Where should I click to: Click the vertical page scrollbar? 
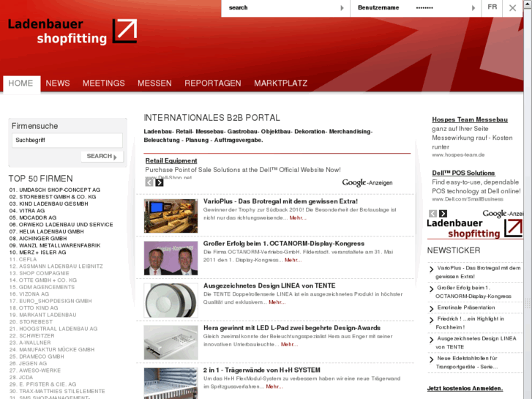528,199
